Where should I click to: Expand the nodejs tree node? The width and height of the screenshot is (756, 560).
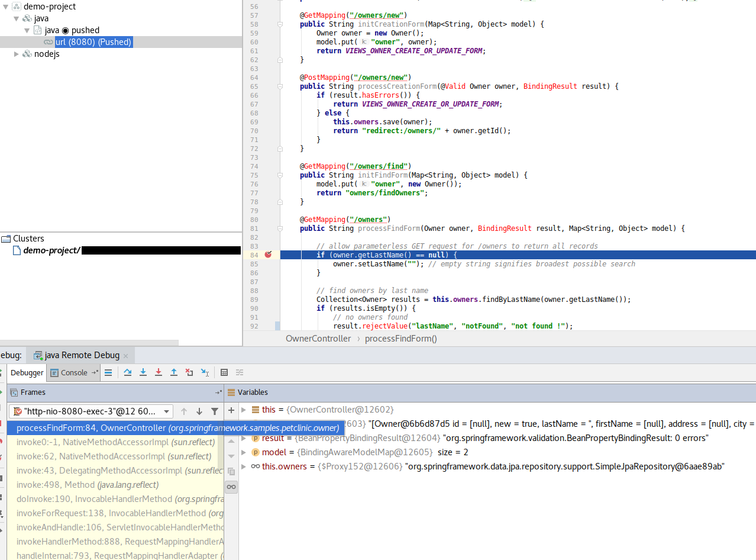point(16,54)
